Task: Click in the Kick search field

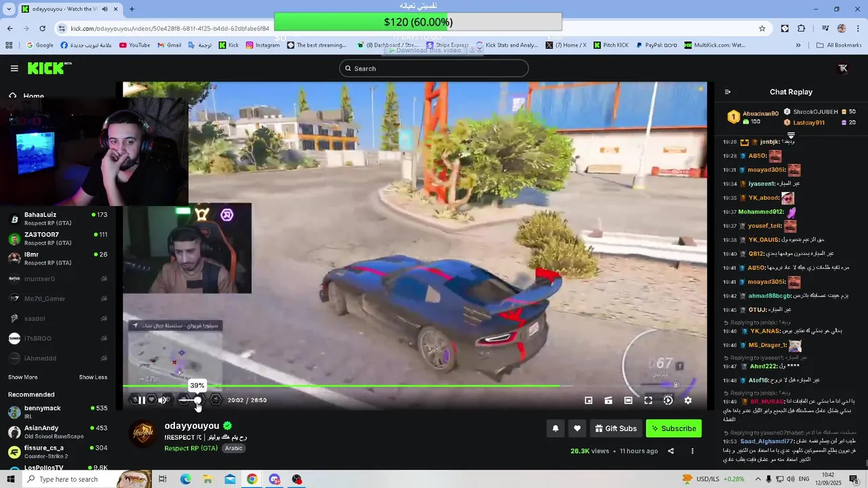Action: coord(434,68)
